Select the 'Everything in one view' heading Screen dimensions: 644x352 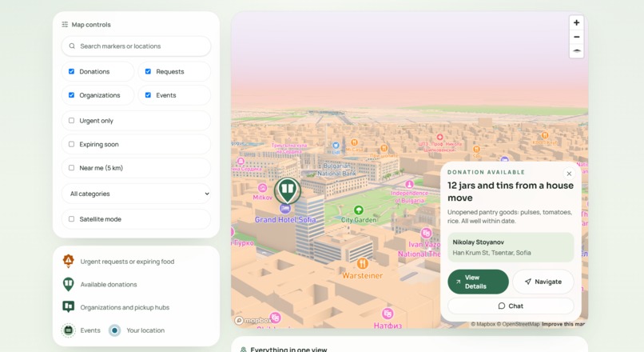pos(288,349)
